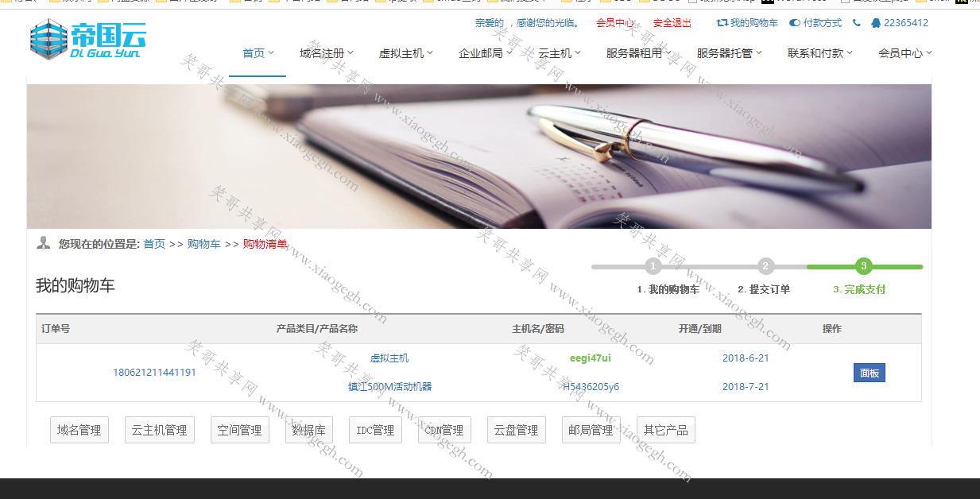Image resolution: width=980 pixels, height=499 pixels.
Task: Expand the 企业邮局 navigation dropdown
Action: (x=485, y=53)
